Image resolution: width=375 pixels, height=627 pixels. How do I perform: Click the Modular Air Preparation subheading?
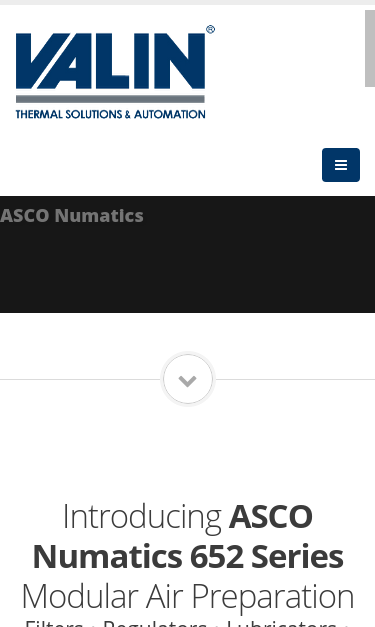tap(188, 597)
